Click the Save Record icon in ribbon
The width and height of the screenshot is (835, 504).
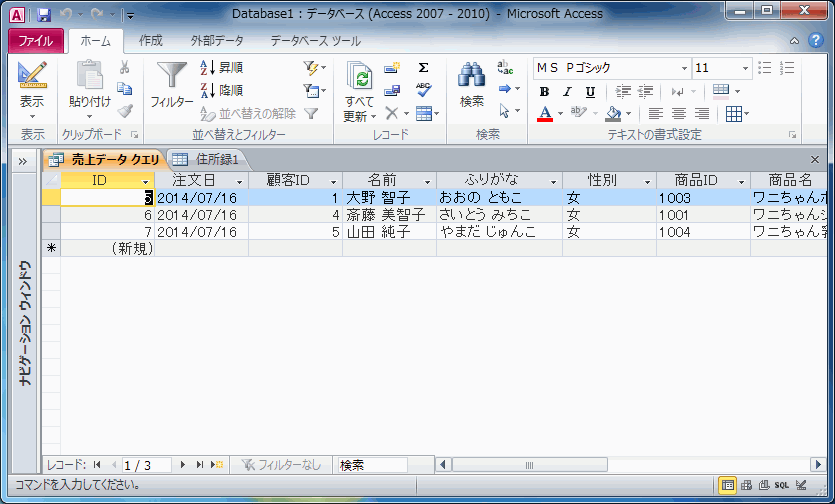click(392, 90)
